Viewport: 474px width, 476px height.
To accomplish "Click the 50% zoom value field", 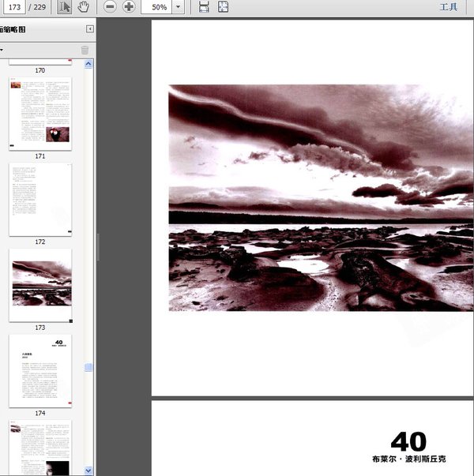I will click(x=157, y=7).
